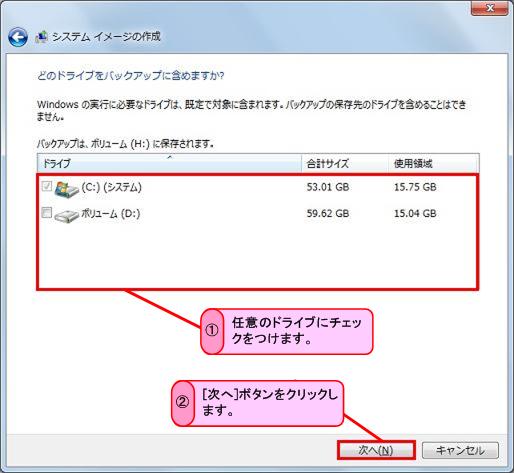Click the 次へ(N) button
The width and height of the screenshot is (514, 473).
pyautogui.click(x=376, y=450)
